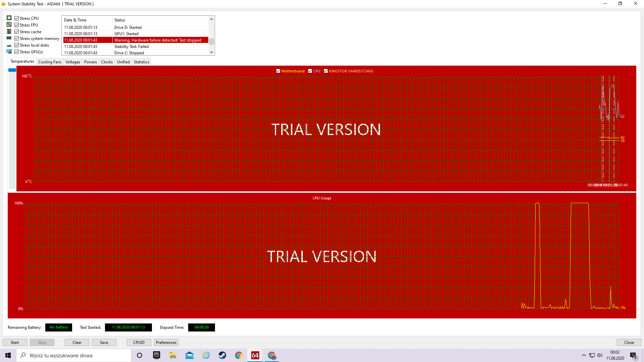Switch to AIDA64 taskbar icon
Image resolution: width=644 pixels, height=362 pixels.
255,355
